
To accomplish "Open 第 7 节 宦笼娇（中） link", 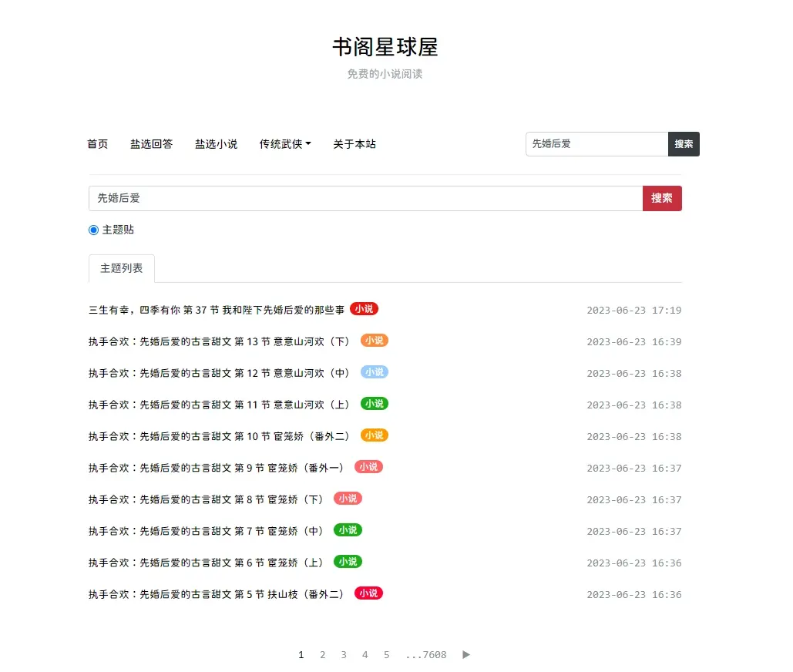I will [206, 532].
